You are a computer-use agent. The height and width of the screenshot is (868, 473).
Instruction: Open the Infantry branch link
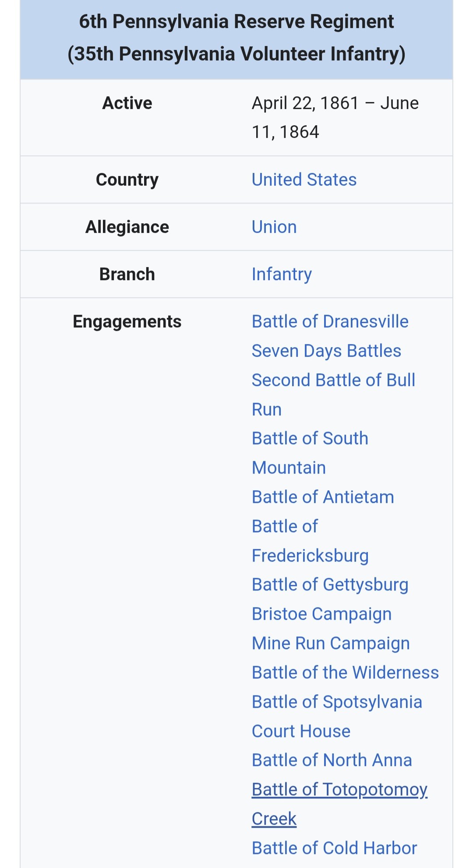pos(282,274)
